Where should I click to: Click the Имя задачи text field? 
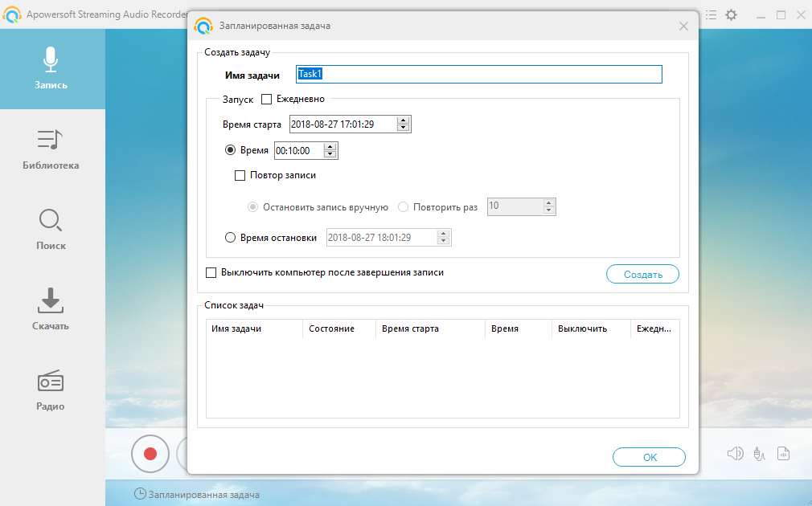[479, 74]
